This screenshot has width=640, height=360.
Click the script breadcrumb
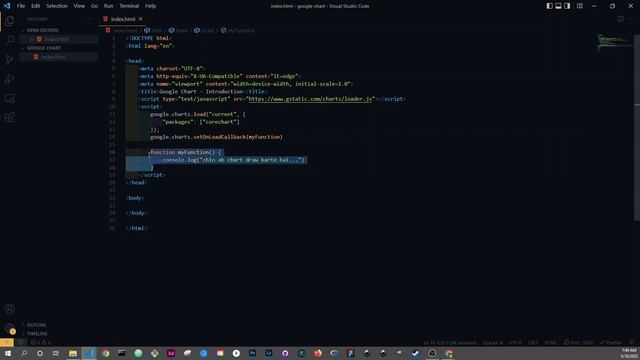204,31
